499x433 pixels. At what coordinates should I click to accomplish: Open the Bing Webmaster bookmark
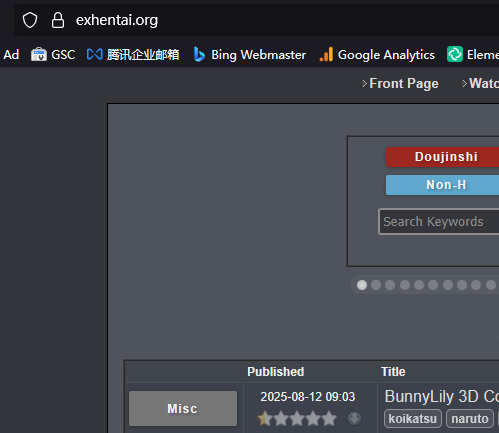pyautogui.click(x=249, y=54)
